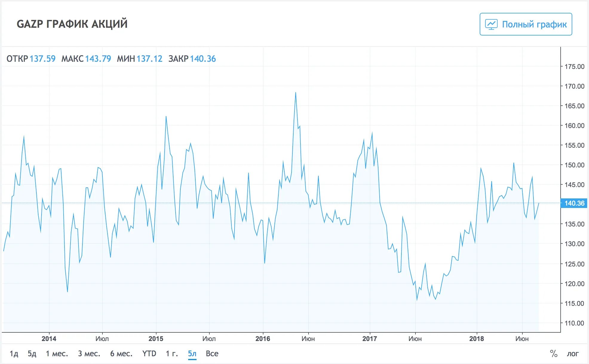This screenshot has height=364, width=589.
Task: Show all data with Все range
Action: point(212,354)
